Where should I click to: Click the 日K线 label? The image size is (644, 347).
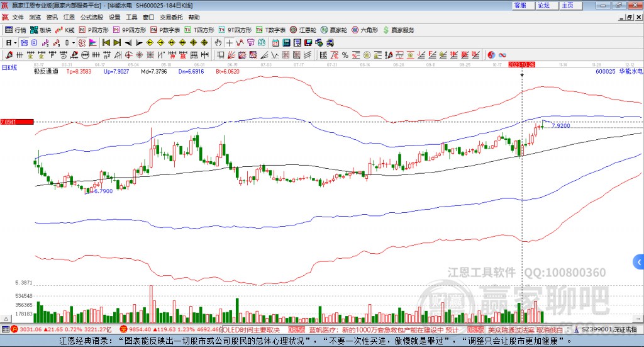[9, 67]
